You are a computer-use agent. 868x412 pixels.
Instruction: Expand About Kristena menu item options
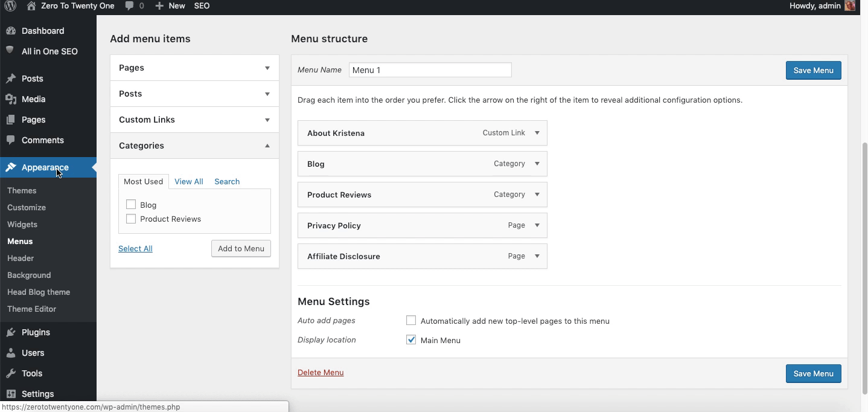click(537, 133)
